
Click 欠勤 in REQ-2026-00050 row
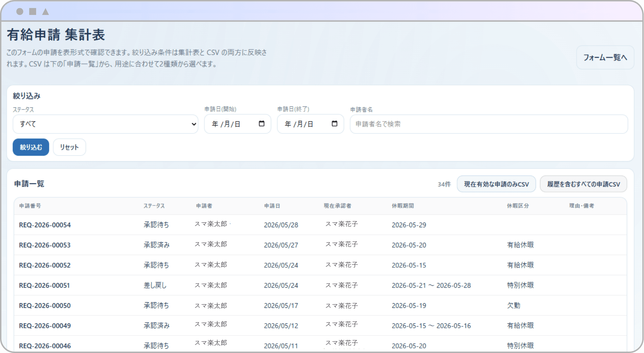[513, 305]
